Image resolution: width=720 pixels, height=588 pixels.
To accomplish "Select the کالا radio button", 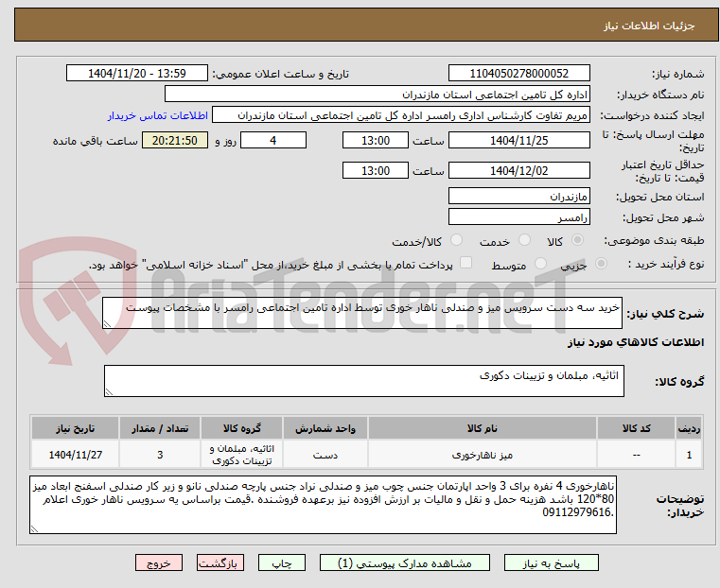I will pos(578,240).
